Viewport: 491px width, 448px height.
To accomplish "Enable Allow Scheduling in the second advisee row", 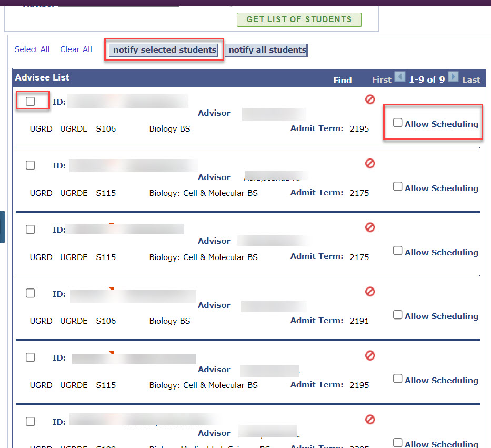I will [x=398, y=186].
